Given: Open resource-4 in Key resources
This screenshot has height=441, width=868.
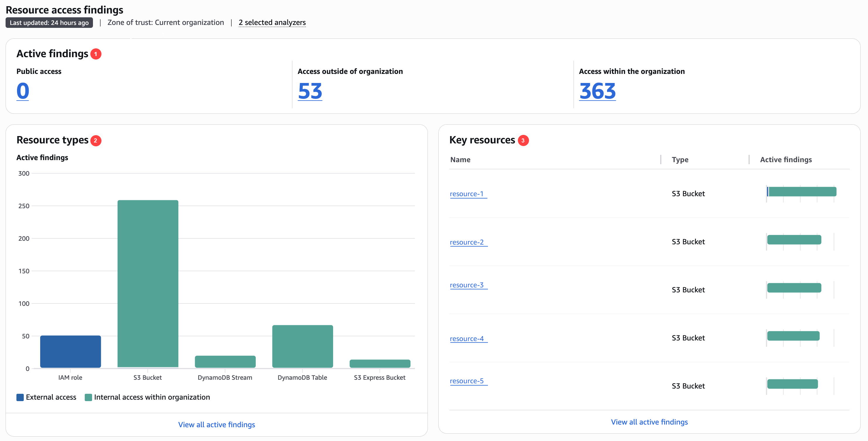Looking at the screenshot, I should click(468, 338).
